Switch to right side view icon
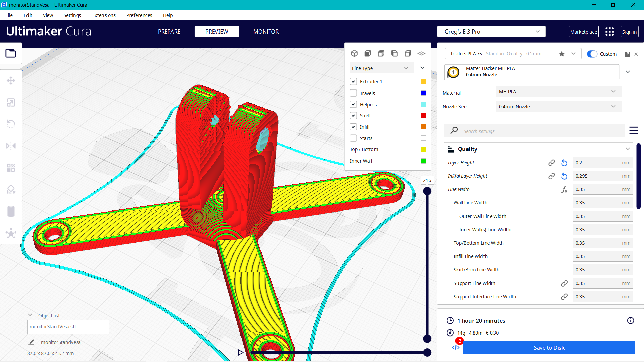The width and height of the screenshot is (644, 362). pyautogui.click(x=408, y=53)
